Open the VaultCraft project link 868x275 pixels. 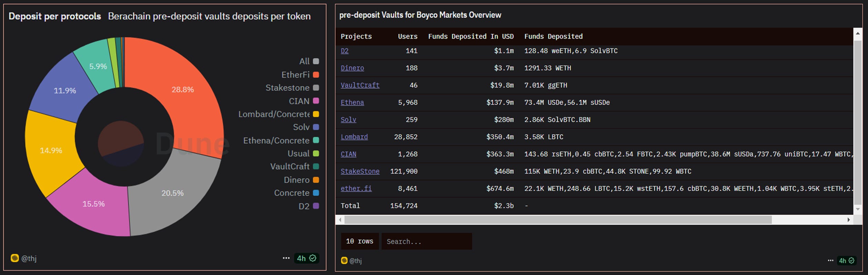360,85
